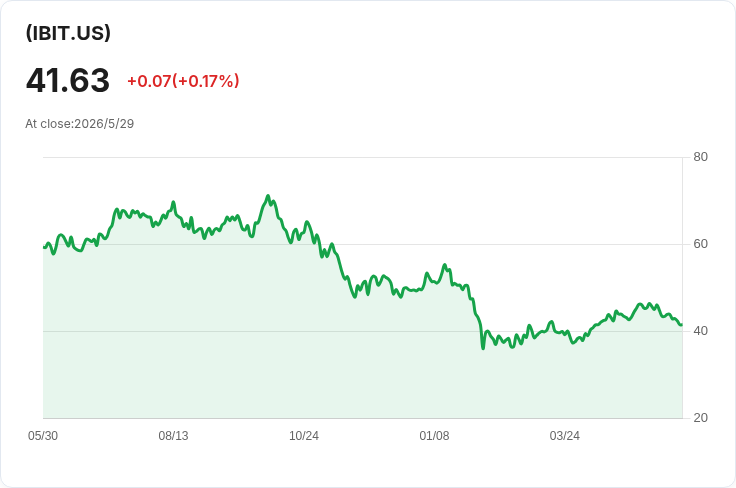Click the local price peak above 08/13
This screenshot has height=488, width=736.
[173, 202]
